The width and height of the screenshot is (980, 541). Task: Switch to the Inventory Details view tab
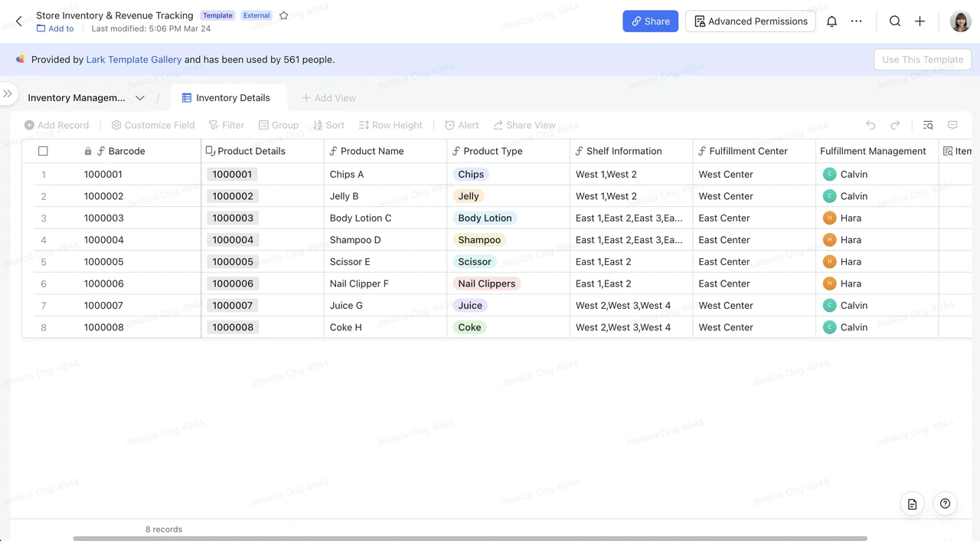click(226, 98)
